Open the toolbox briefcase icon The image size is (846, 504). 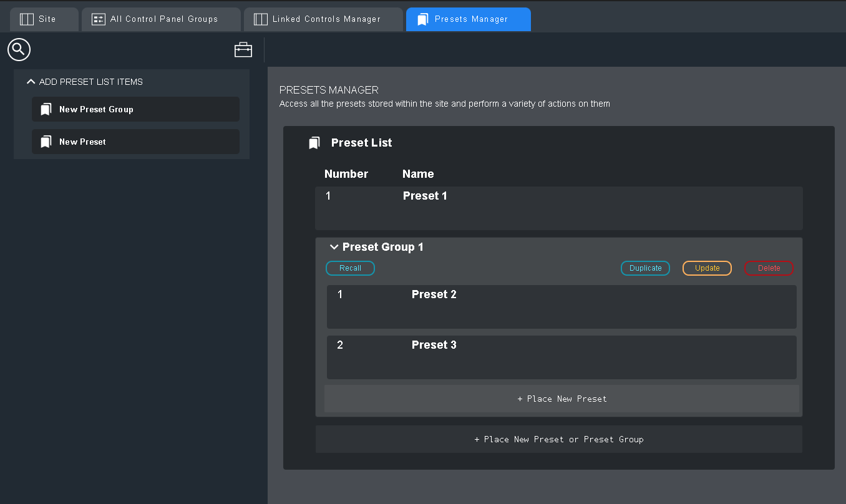[243, 50]
